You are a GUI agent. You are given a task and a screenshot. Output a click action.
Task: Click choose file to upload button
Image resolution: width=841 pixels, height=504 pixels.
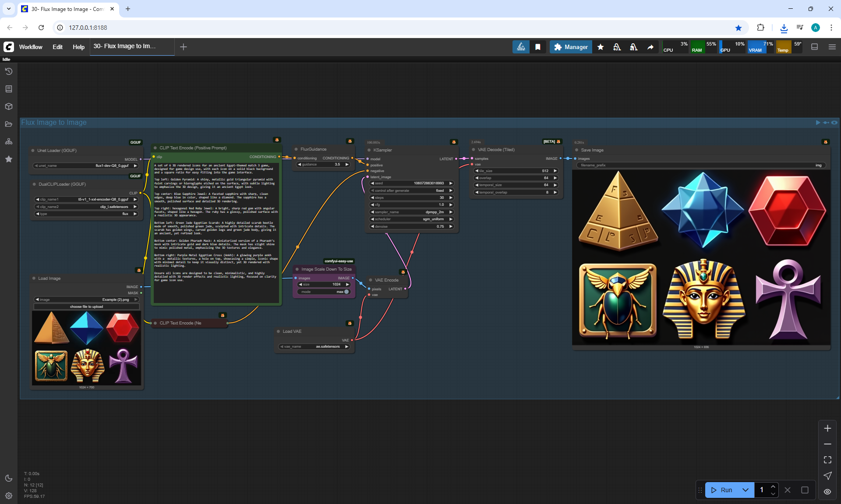(x=86, y=307)
